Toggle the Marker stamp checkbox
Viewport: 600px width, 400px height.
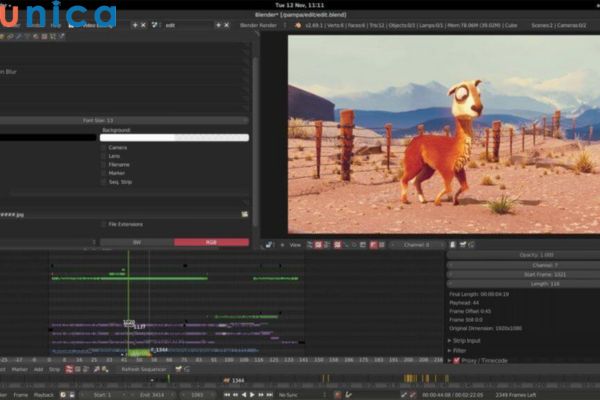click(103, 173)
